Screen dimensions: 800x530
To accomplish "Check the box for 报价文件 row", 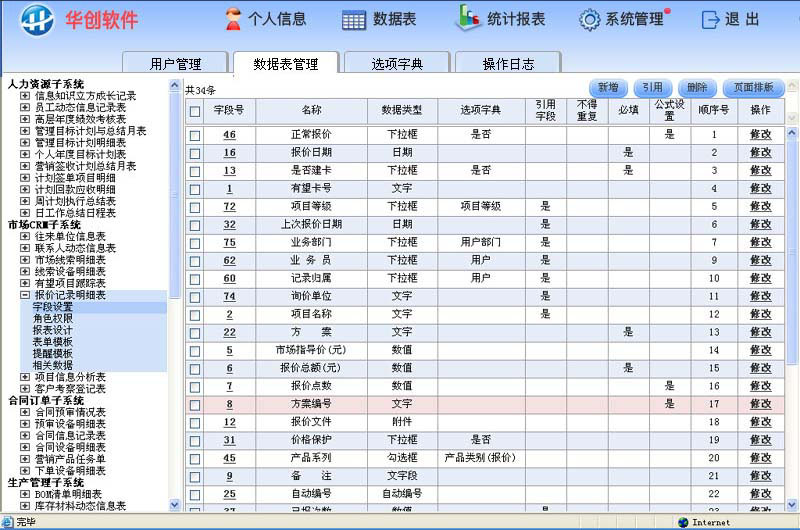I will tap(195, 423).
